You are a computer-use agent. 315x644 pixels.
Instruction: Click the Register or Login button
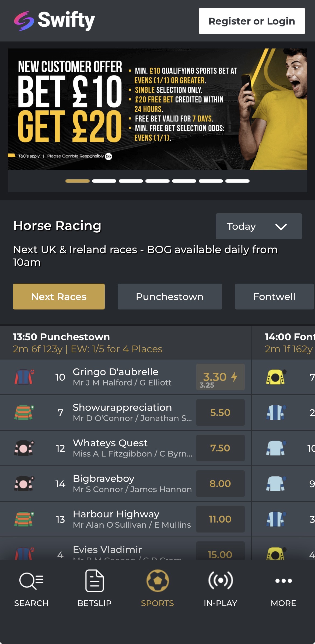pos(252,21)
